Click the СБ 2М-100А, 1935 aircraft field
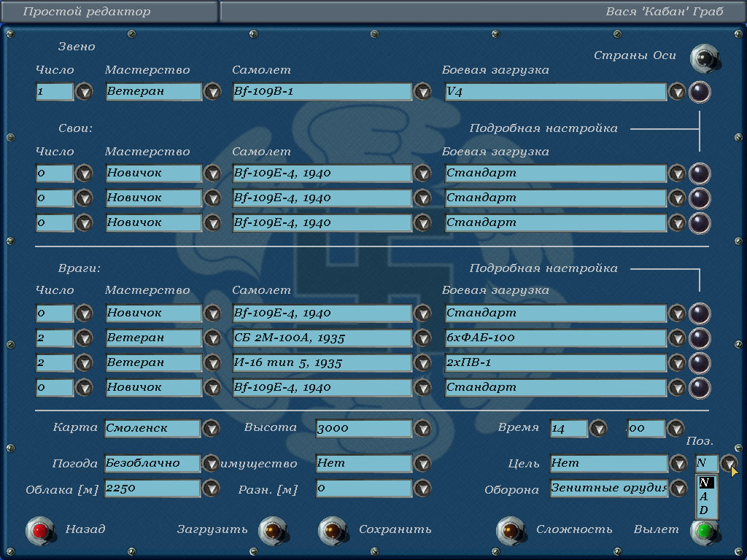 click(322, 338)
